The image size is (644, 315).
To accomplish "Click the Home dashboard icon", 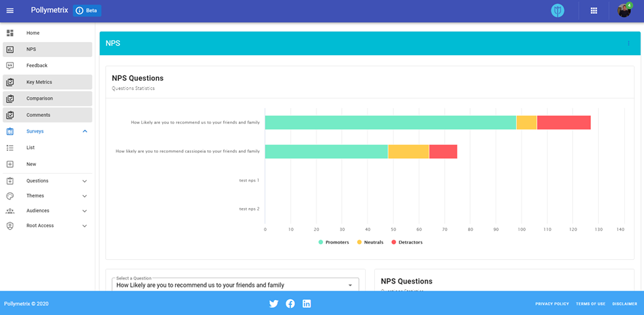I will 11,33.
